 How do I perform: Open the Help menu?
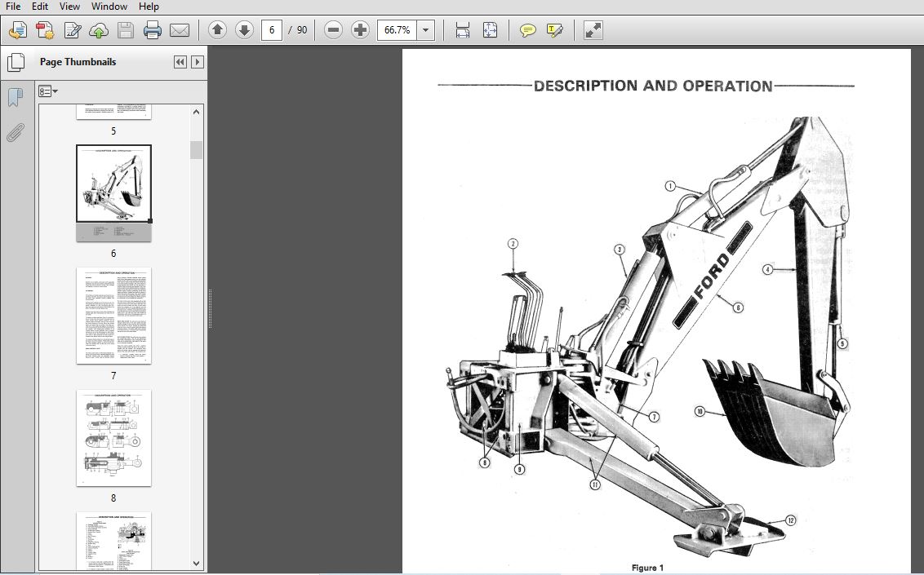tap(149, 7)
